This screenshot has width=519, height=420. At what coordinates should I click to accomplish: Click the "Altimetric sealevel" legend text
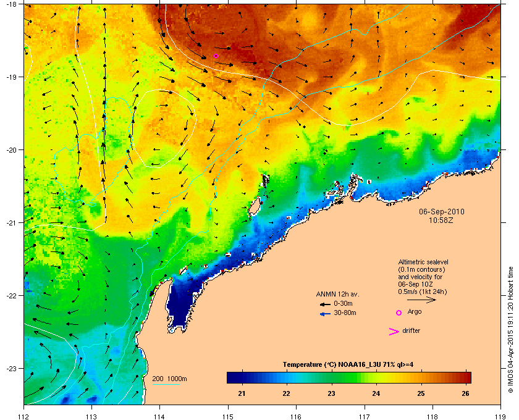(423, 262)
